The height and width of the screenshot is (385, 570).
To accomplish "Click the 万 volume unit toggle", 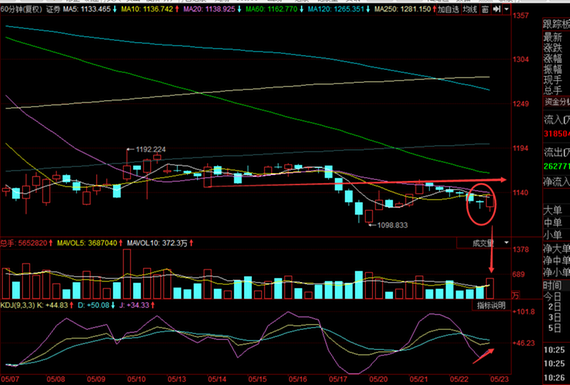I will (x=515, y=295).
